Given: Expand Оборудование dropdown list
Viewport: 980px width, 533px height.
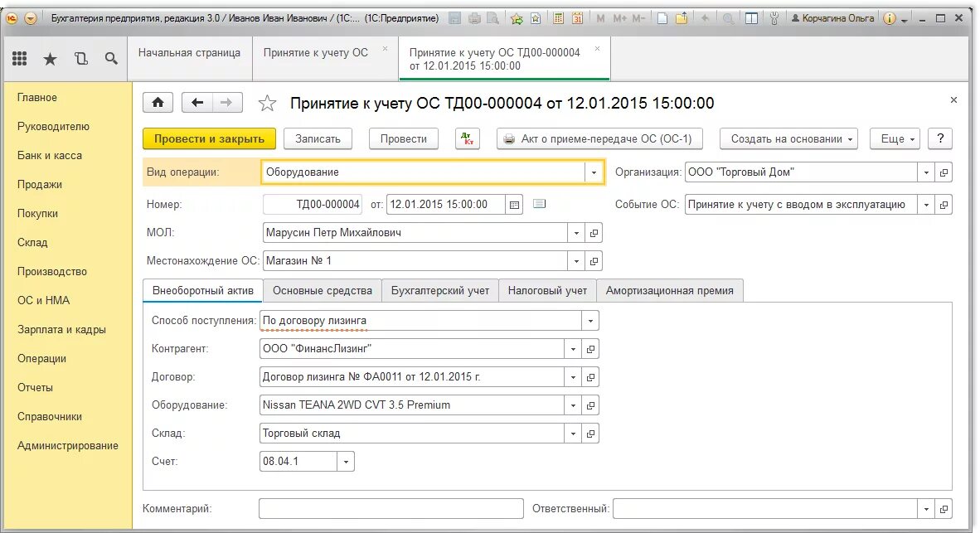Looking at the screenshot, I should [573, 405].
